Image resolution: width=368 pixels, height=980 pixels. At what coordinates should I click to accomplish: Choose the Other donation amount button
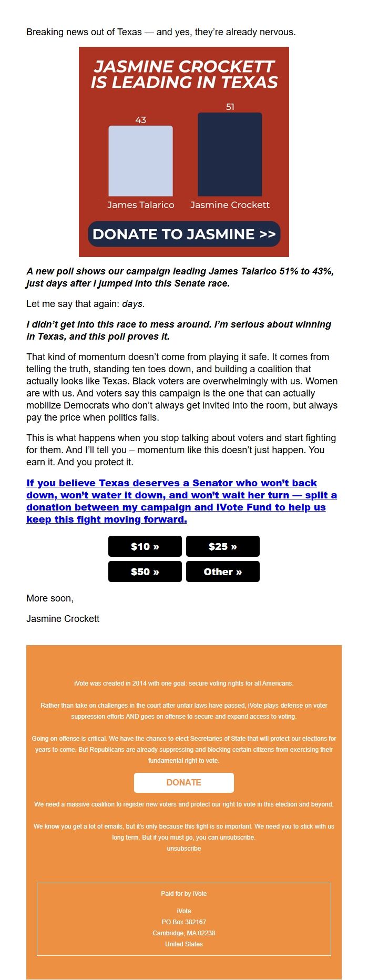[x=223, y=571]
